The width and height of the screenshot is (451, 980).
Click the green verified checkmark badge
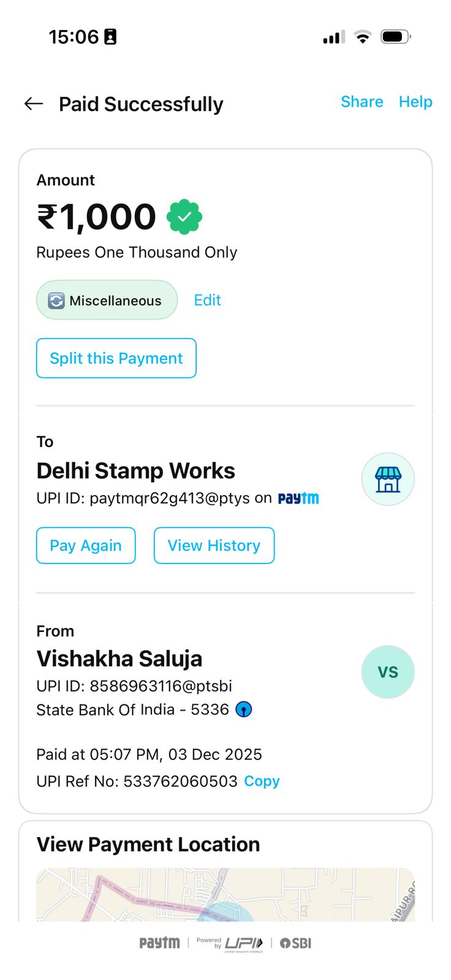(184, 217)
